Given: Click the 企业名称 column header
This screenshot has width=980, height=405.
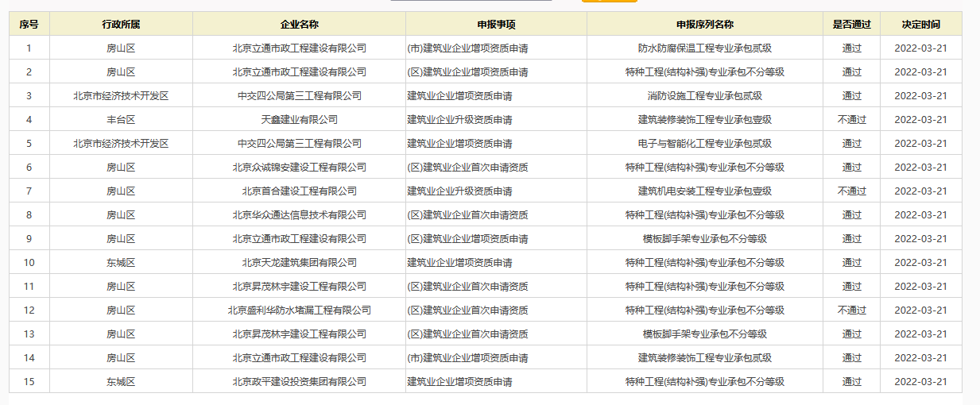Looking at the screenshot, I should (299, 25).
